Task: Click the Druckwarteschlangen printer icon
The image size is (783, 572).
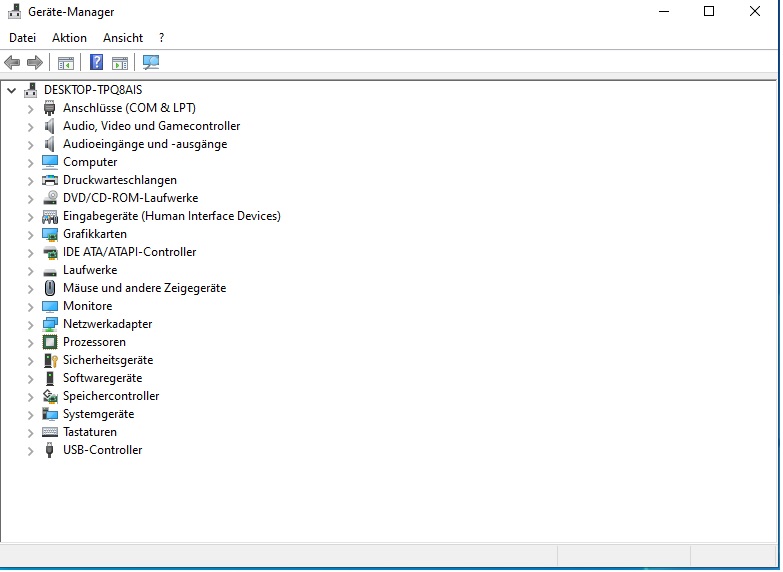Action: tap(50, 180)
